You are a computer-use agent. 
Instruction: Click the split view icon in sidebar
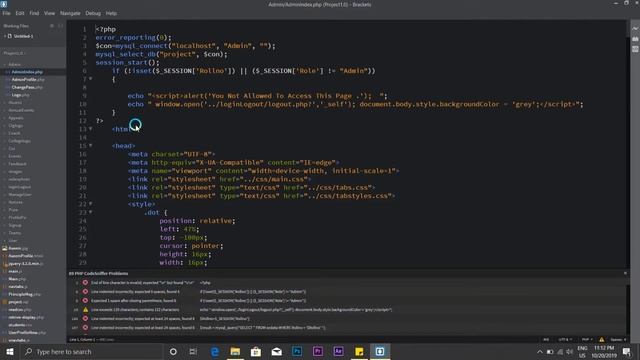coord(60,26)
